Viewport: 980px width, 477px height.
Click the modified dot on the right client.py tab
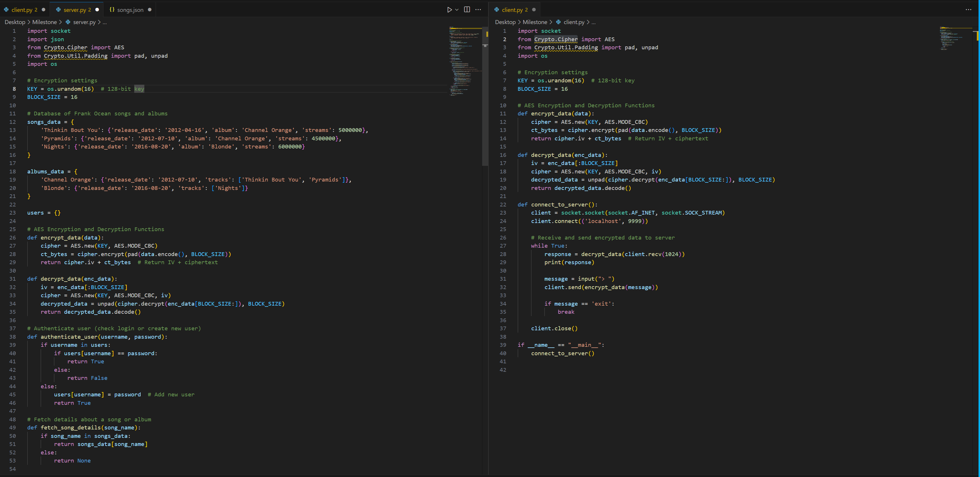pyautogui.click(x=535, y=10)
